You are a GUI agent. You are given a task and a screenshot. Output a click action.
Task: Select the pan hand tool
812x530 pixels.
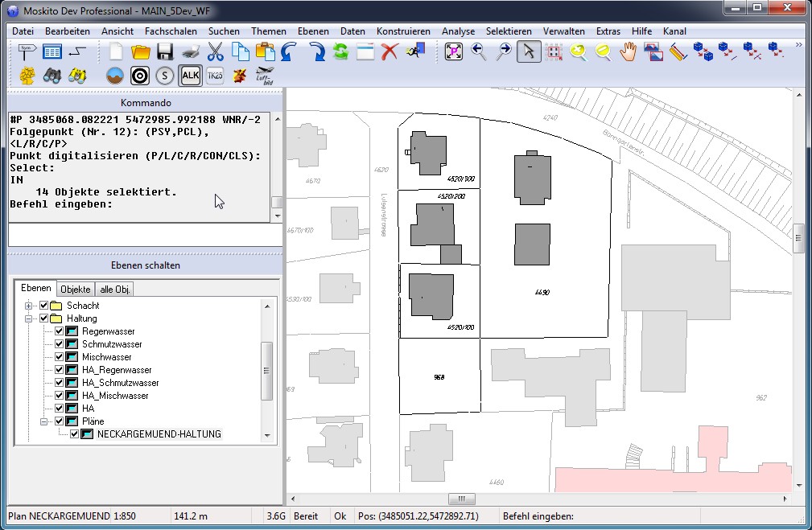point(628,52)
